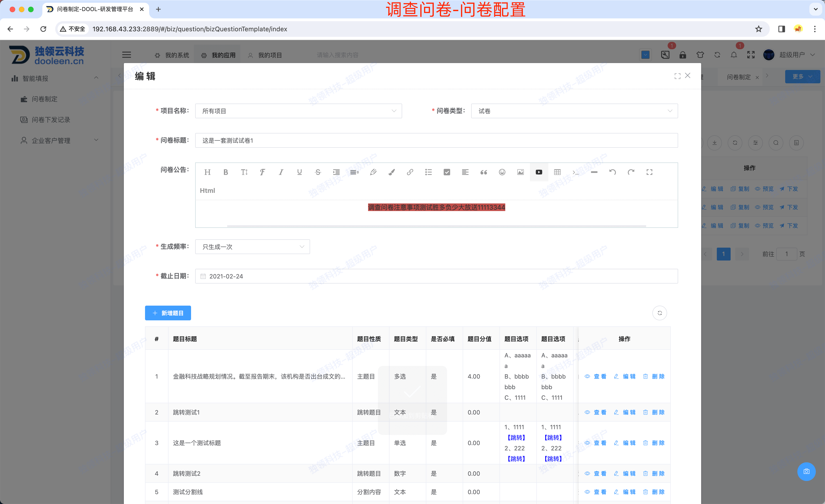Viewport: 825px width, 504px height.
Task: Insert horizontal divider line
Action: [594, 172]
